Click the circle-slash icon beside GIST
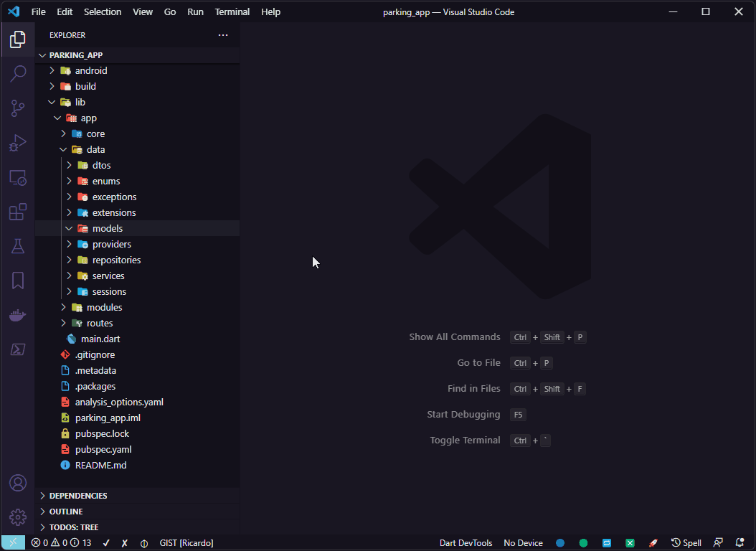This screenshot has height=551, width=756. (x=143, y=543)
